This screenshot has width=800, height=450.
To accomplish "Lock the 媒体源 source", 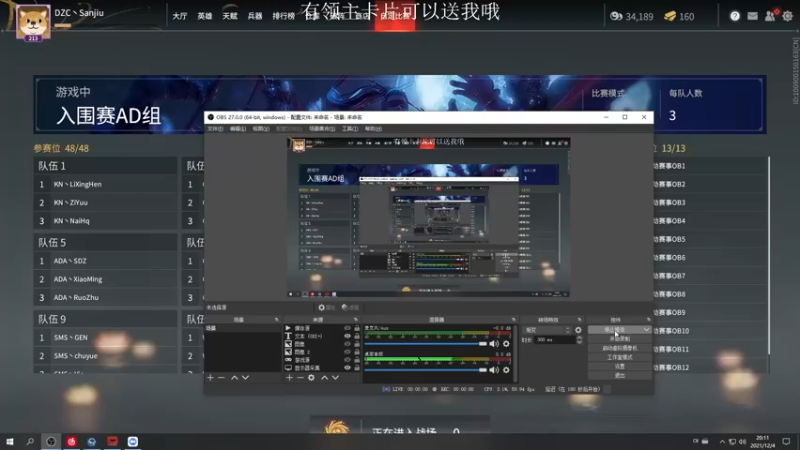I will point(357,328).
